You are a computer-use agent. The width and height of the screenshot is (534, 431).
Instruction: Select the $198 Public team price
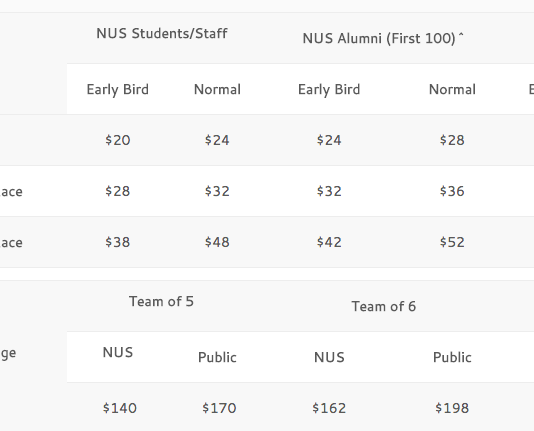point(452,408)
